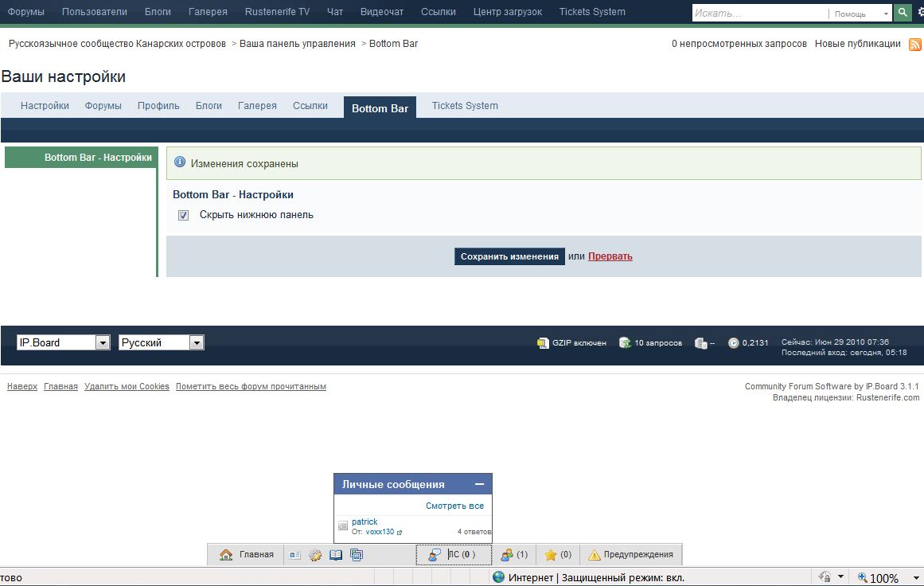Click the Предупреждения warning button
Image resolution: width=924 pixels, height=586 pixels.
630,555
